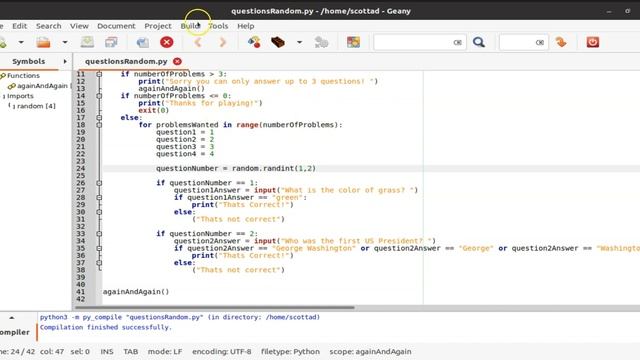
Task: Clear the toolbar search field
Action: [x=458, y=42]
